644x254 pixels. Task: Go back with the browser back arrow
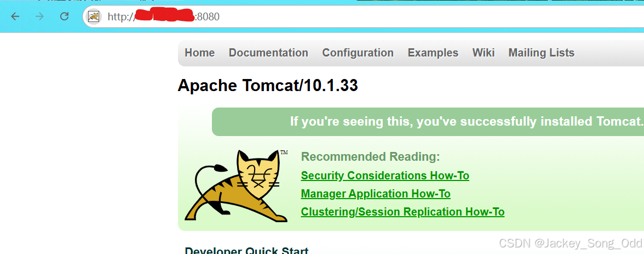click(x=15, y=16)
